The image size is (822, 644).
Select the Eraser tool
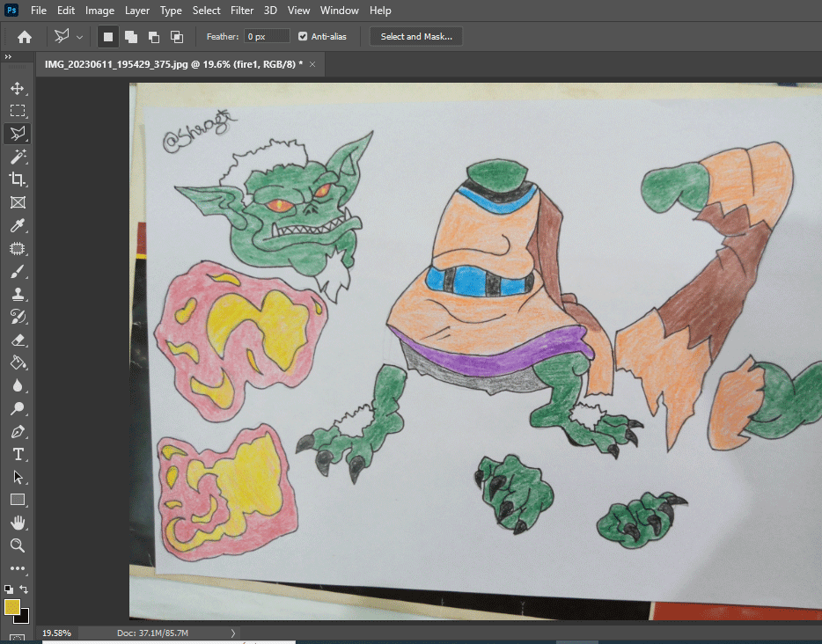[x=18, y=340]
